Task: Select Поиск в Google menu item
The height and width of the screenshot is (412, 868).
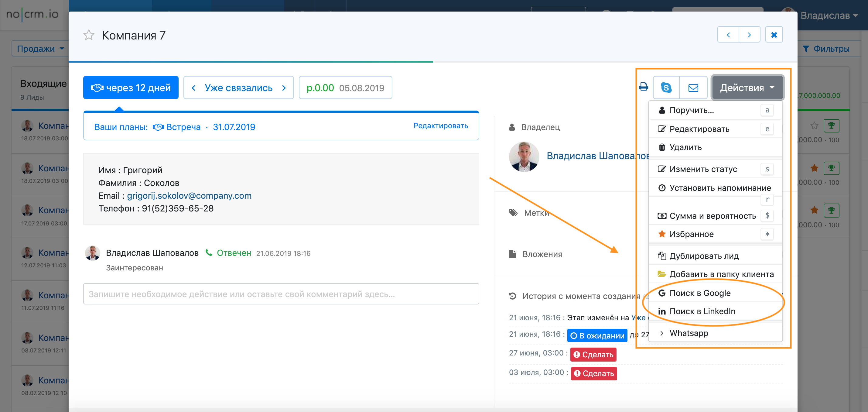Action: tap(699, 293)
